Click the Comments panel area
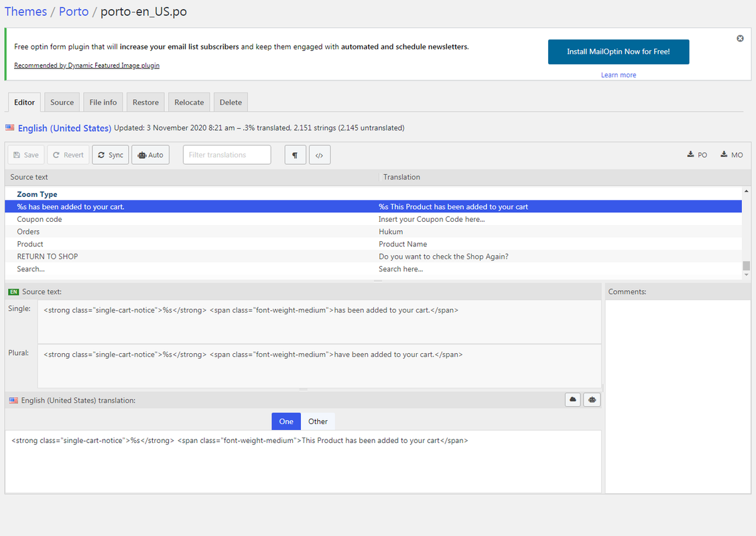This screenshot has height=536, width=756. [x=678, y=397]
